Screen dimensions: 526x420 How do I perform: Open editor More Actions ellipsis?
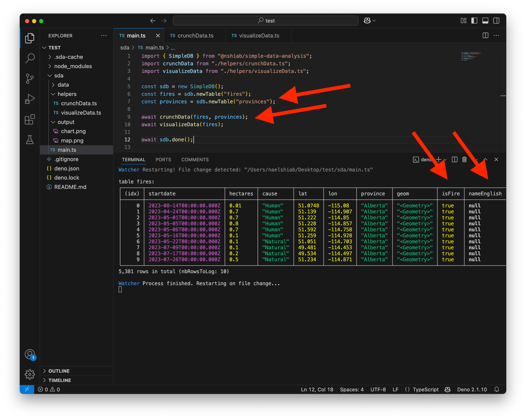(496, 36)
